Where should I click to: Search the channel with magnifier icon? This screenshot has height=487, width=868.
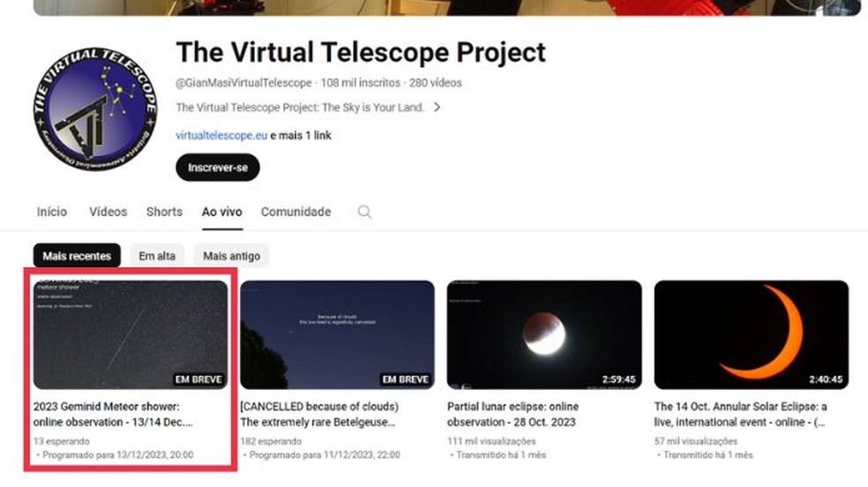[364, 212]
